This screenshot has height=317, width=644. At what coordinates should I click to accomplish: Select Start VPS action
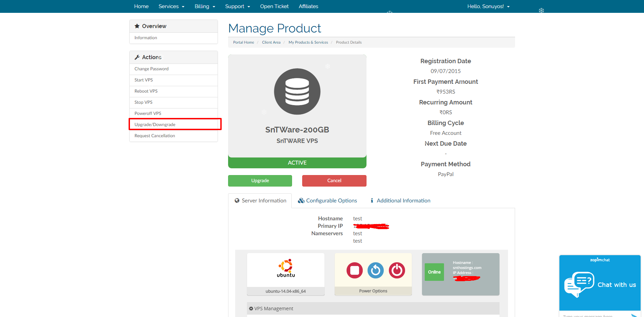pos(174,80)
